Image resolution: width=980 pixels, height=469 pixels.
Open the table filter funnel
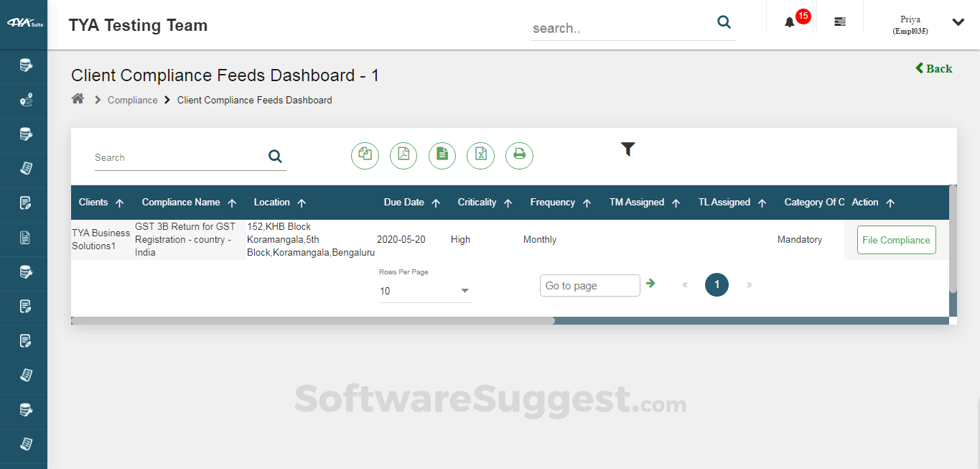[627, 149]
